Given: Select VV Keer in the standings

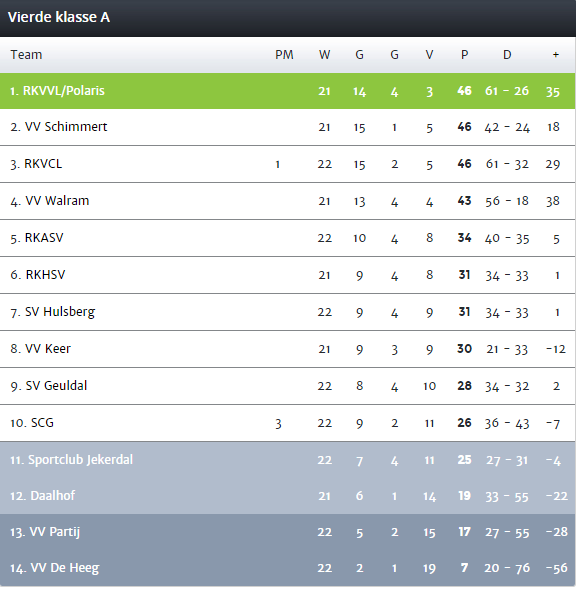Looking at the screenshot, I should (x=288, y=349).
